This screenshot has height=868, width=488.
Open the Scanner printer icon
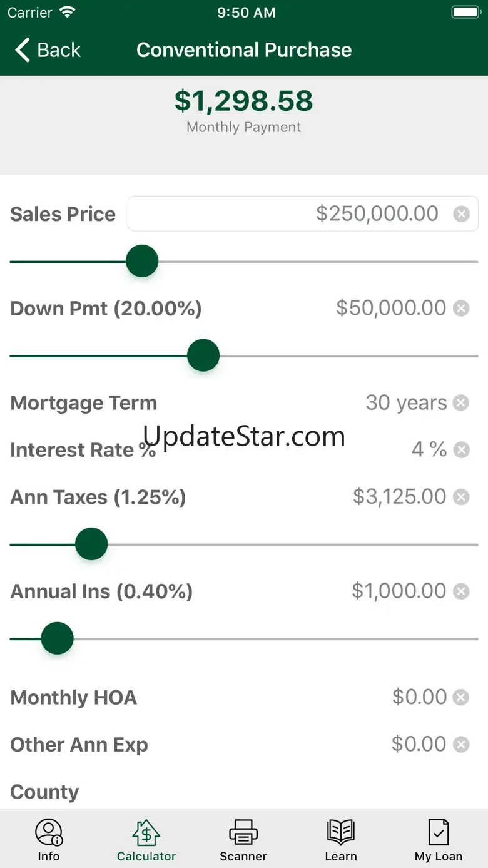[x=243, y=833]
